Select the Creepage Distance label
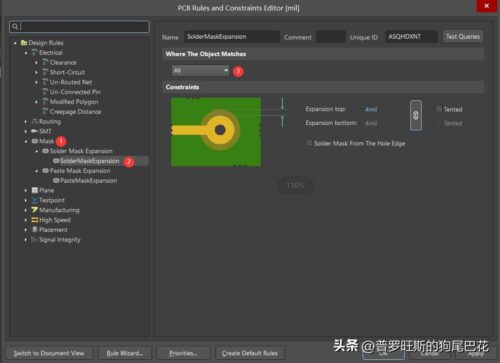Screen dimensions: 500x363 [75, 112]
